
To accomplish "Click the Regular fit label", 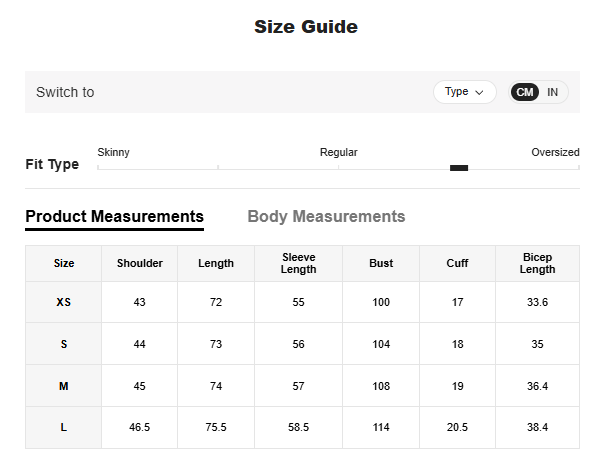I will (338, 153).
